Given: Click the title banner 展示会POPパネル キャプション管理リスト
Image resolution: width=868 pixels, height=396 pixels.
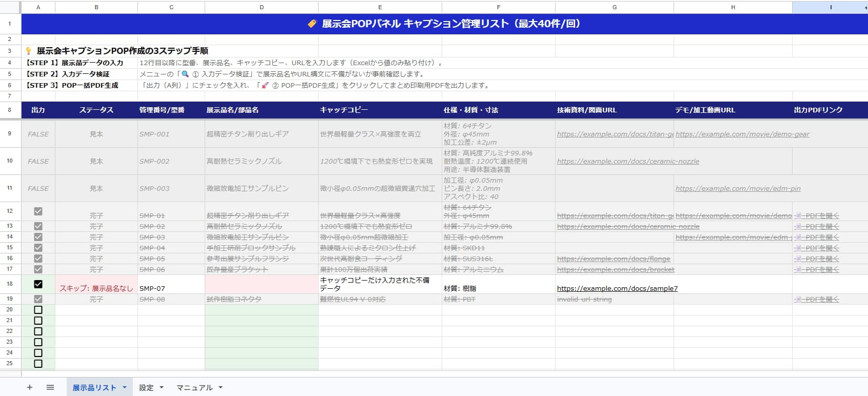Looking at the screenshot, I should (x=444, y=24).
